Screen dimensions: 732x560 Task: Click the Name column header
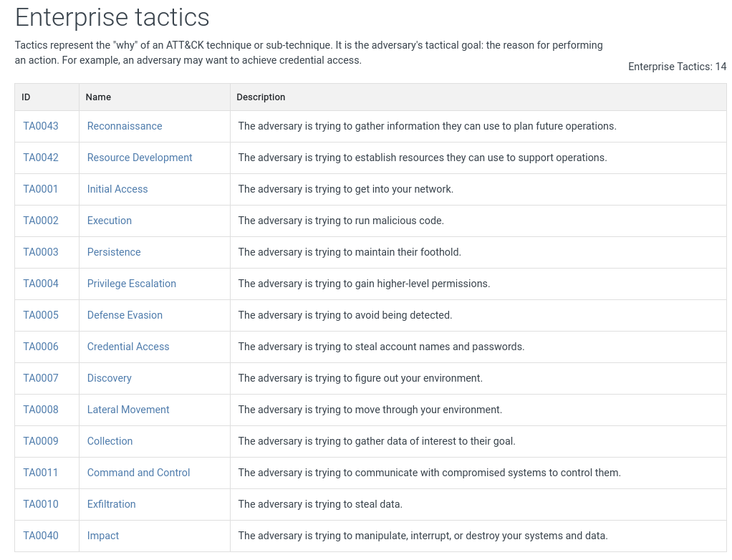point(99,97)
